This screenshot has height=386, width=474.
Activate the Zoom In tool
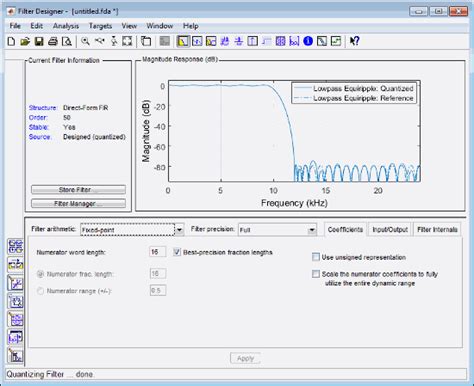click(85, 41)
